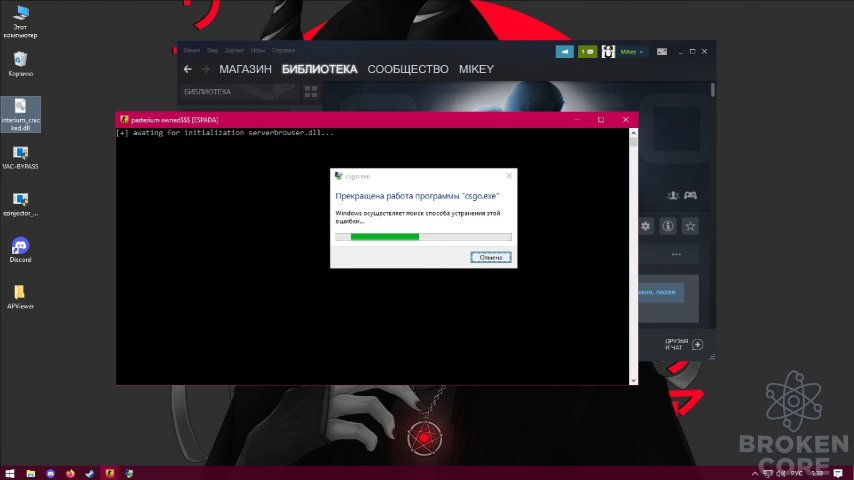The image size is (854, 480).
Task: Select interium_cracked.dll file on desktop
Action: 20,114
